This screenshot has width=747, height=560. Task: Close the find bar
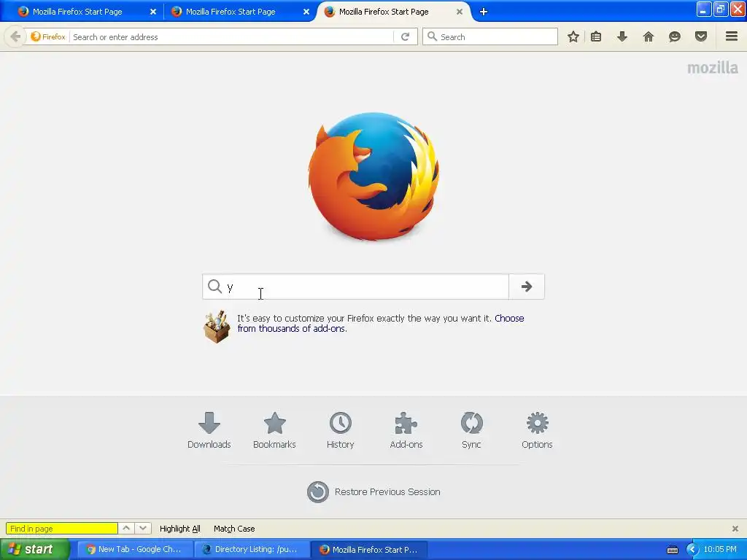735,529
